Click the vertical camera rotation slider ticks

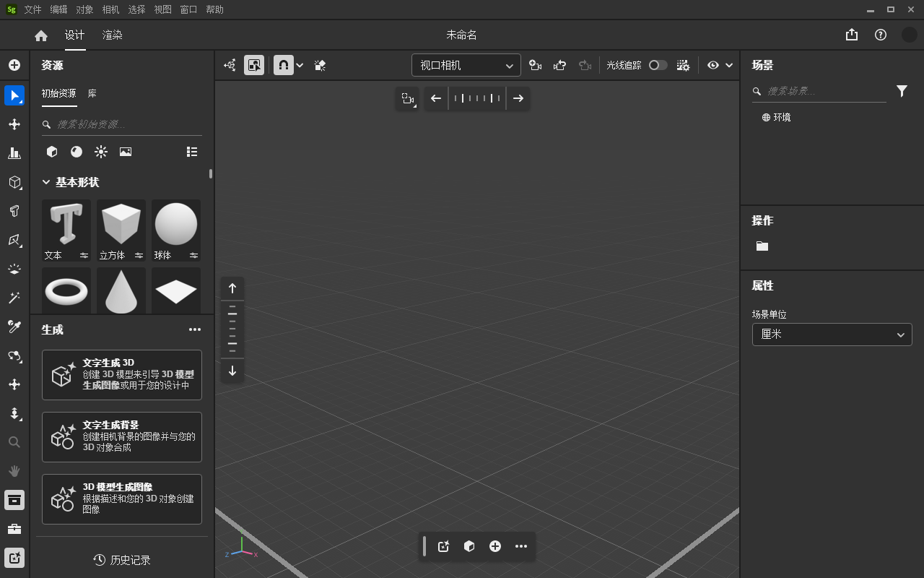(x=232, y=329)
